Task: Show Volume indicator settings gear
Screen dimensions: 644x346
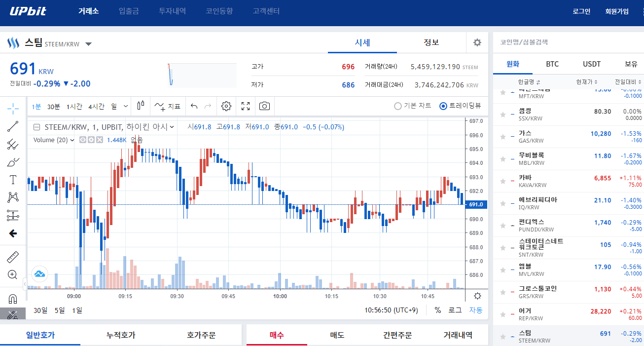Action: pos(91,140)
